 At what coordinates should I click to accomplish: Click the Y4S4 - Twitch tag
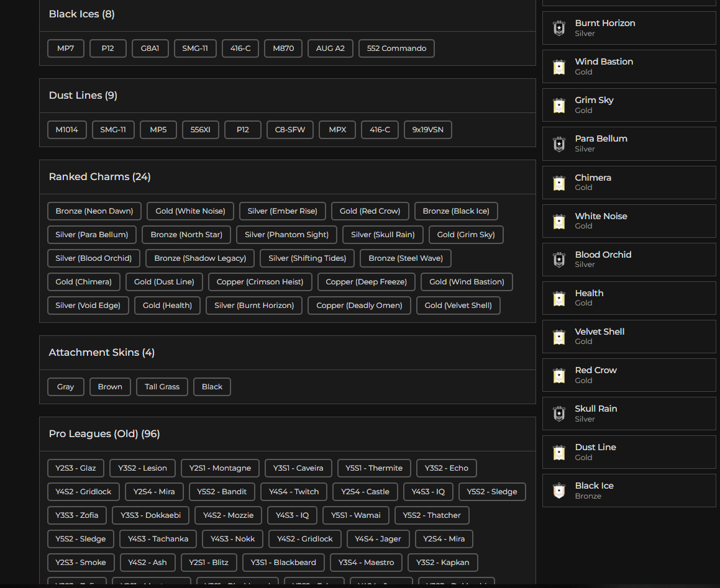click(x=294, y=492)
